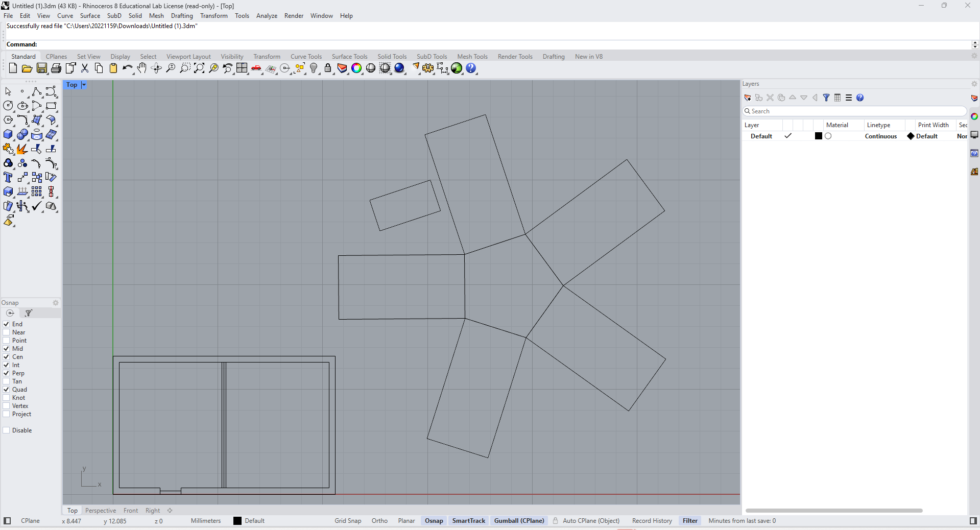The height and width of the screenshot is (530, 980).
Task: Click the Default layer's color swatch
Action: 819,136
